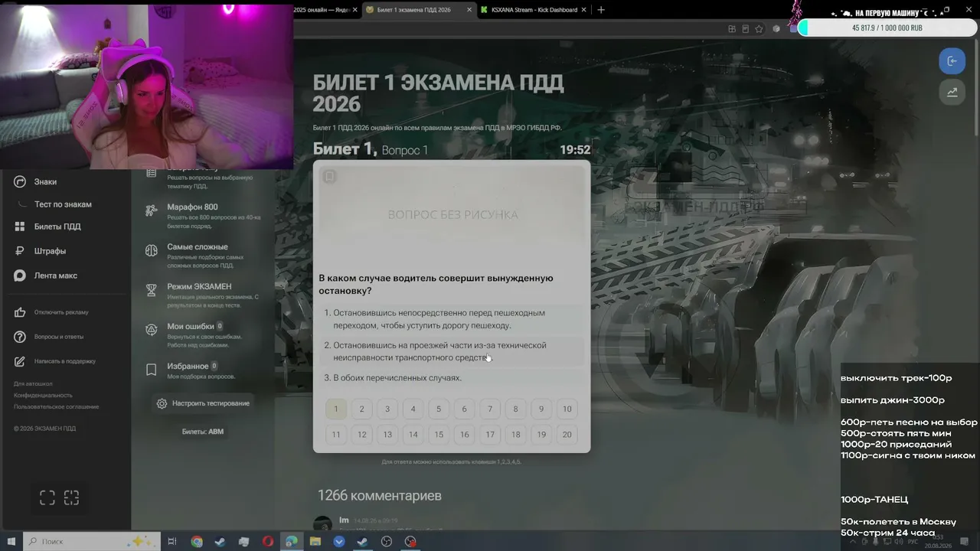
Task: Open the Для автошкол link
Action: click(33, 383)
